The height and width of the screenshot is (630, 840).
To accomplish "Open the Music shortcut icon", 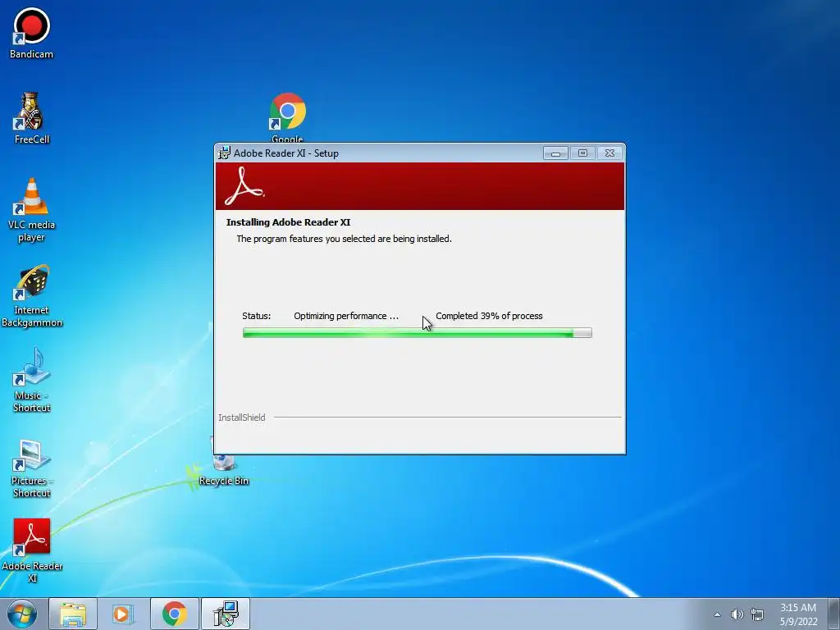I will pyautogui.click(x=32, y=381).
